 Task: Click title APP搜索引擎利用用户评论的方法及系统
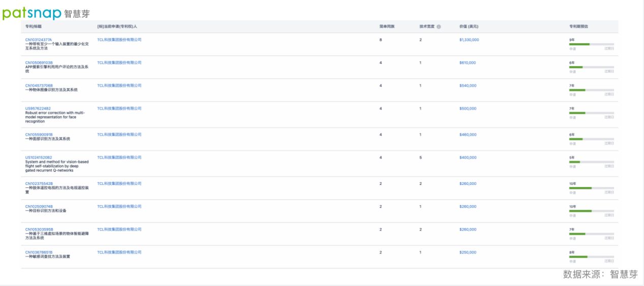pyautogui.click(x=57, y=69)
